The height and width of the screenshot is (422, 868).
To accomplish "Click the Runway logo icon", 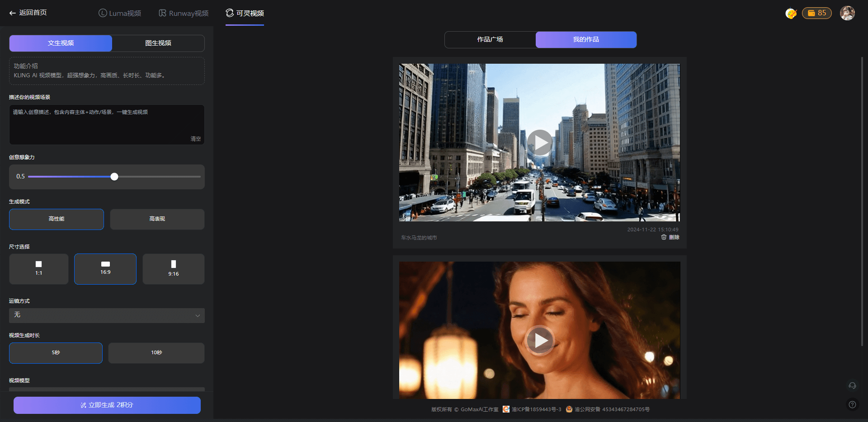I will click(162, 13).
